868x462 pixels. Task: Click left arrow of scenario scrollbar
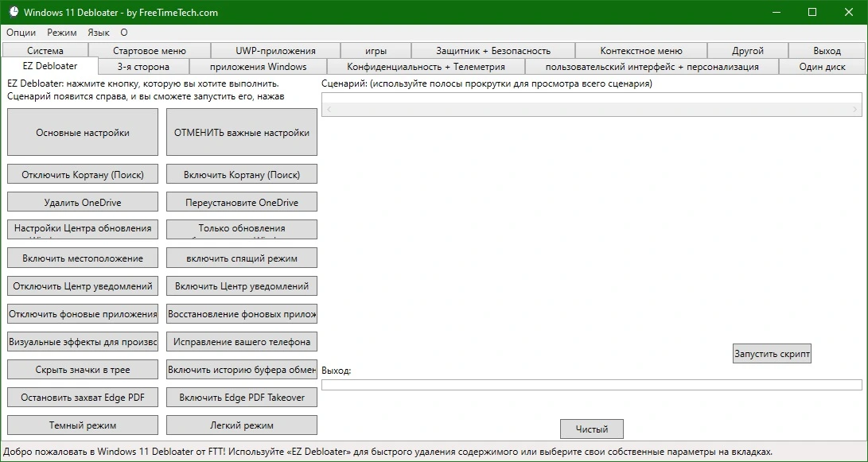click(329, 110)
